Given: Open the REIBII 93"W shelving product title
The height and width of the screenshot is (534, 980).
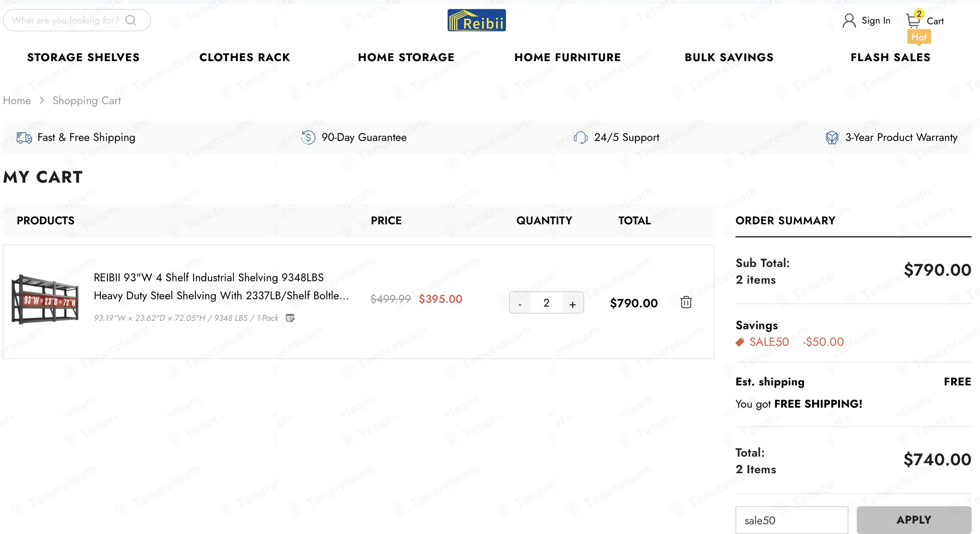Looking at the screenshot, I should click(x=221, y=286).
